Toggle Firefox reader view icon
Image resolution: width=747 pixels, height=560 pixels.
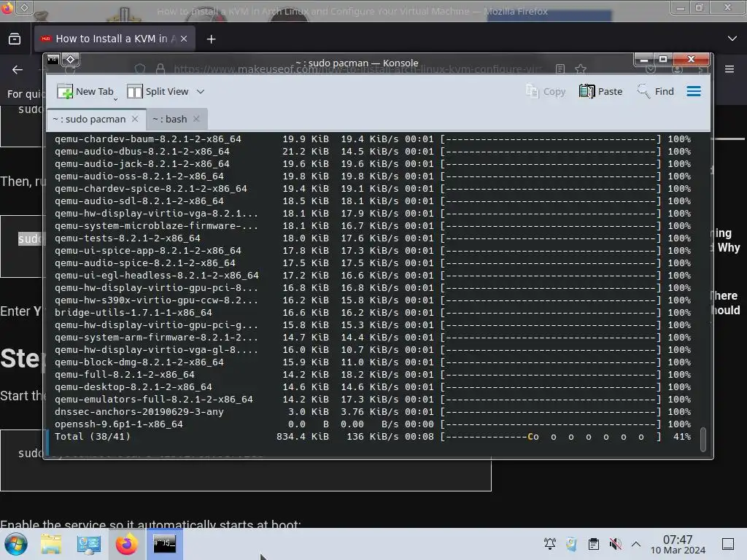[x=560, y=69]
